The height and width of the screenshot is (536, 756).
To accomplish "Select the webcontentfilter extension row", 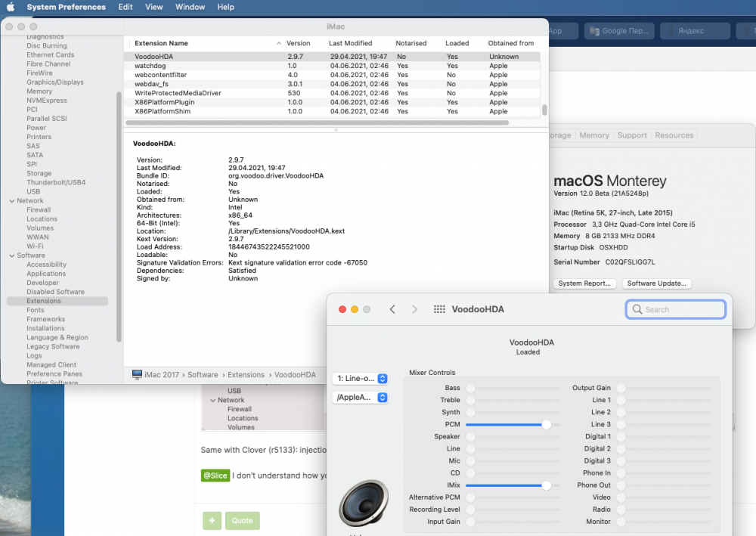I will point(332,75).
